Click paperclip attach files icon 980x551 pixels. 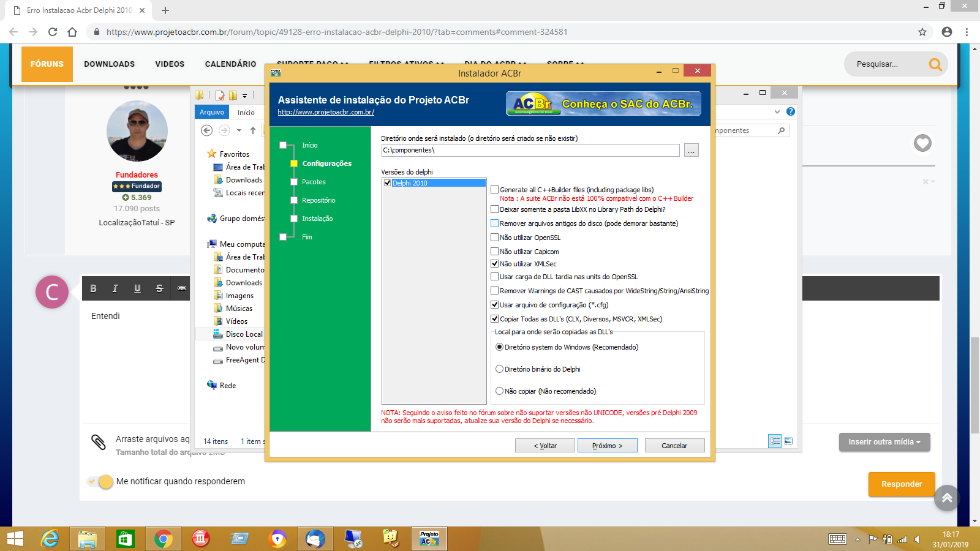98,442
